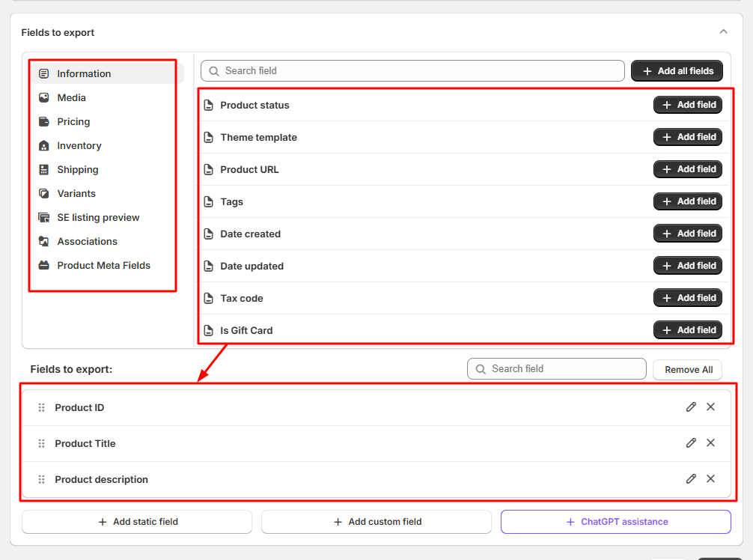Add the Tags field
The height and width of the screenshot is (560, 753).
(688, 201)
